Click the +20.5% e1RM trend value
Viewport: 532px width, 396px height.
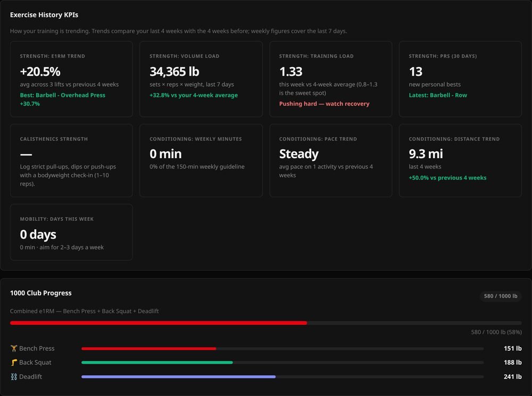pos(40,72)
